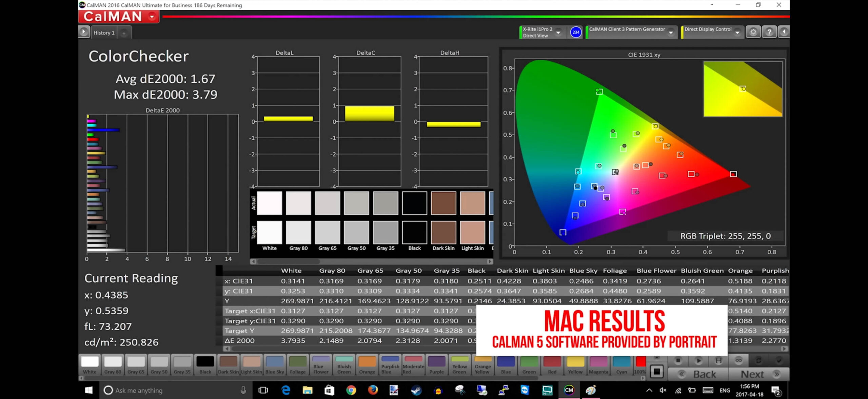Open the Windows Start menu

pyautogui.click(x=88, y=390)
